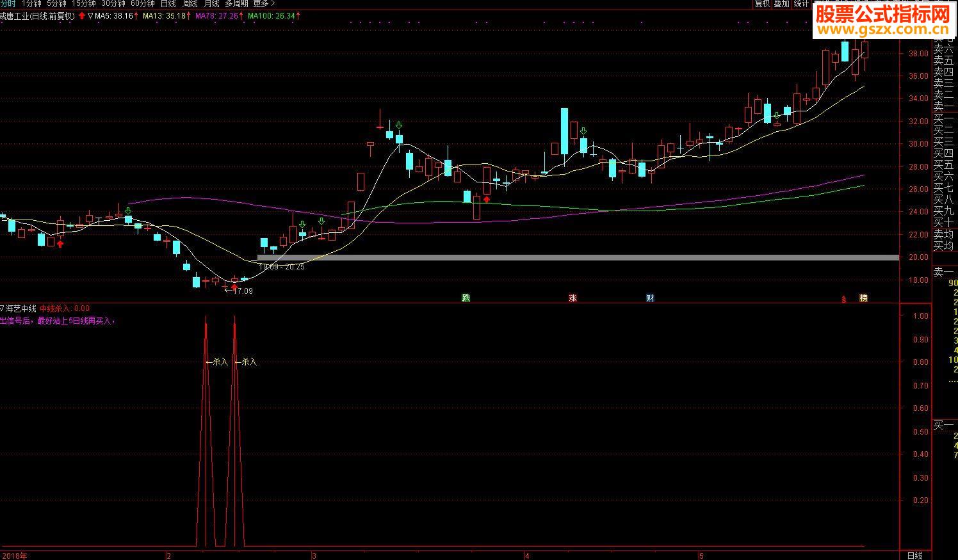Click the green sell arrow at the April spike
958x560 pixels.
(x=583, y=131)
